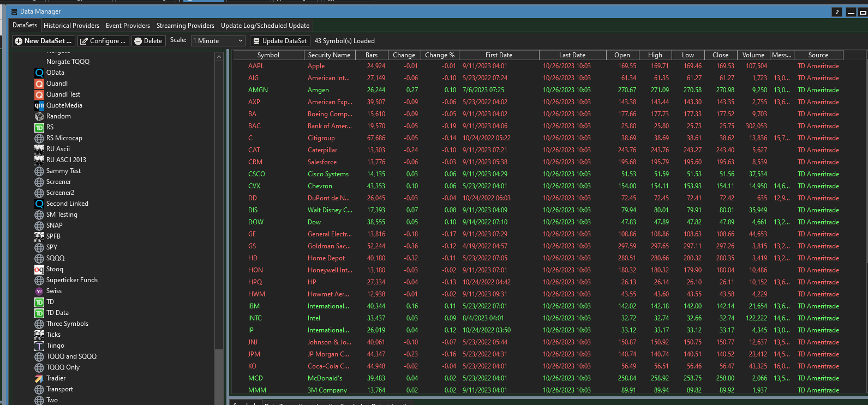Click the TD Data dataset icon
The width and height of the screenshot is (868, 405).
point(39,313)
